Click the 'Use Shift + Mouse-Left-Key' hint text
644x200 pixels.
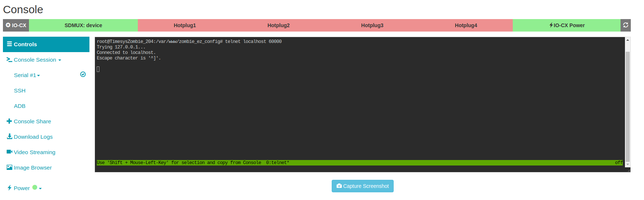click(179, 163)
